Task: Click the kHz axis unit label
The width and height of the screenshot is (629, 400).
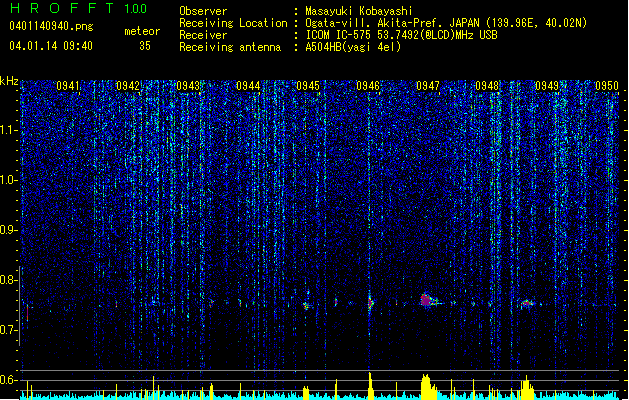Action: point(9,81)
